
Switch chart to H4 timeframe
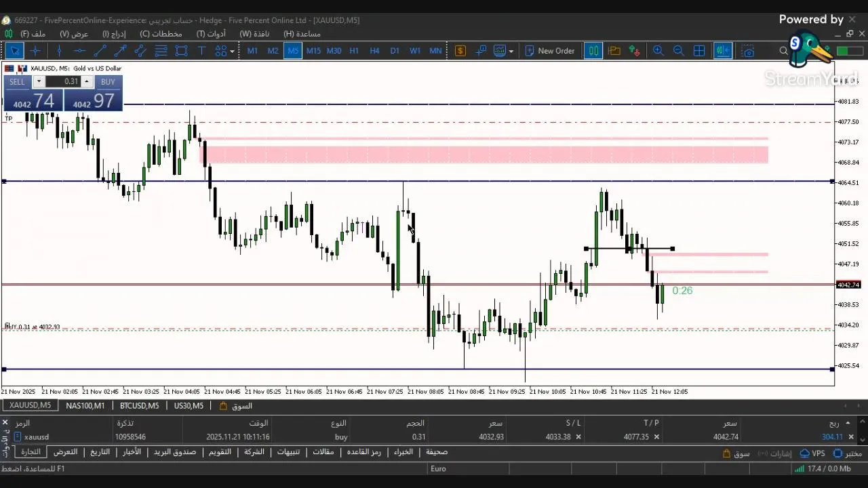(x=374, y=51)
